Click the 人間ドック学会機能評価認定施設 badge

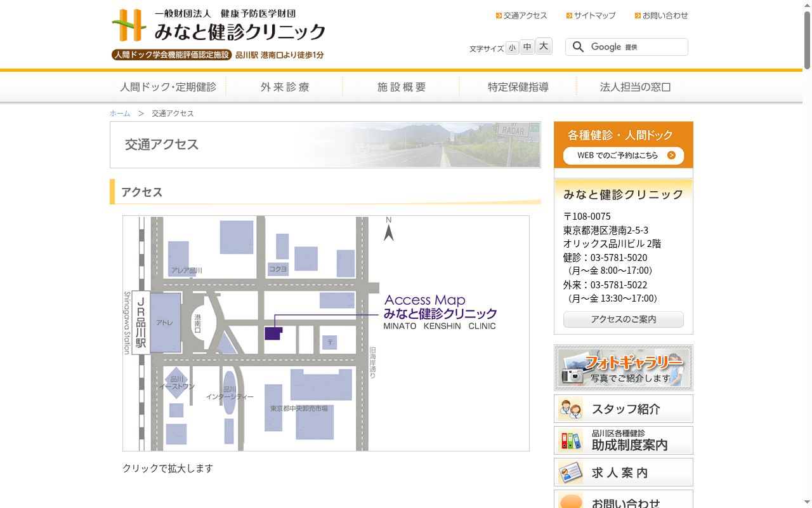(171, 55)
